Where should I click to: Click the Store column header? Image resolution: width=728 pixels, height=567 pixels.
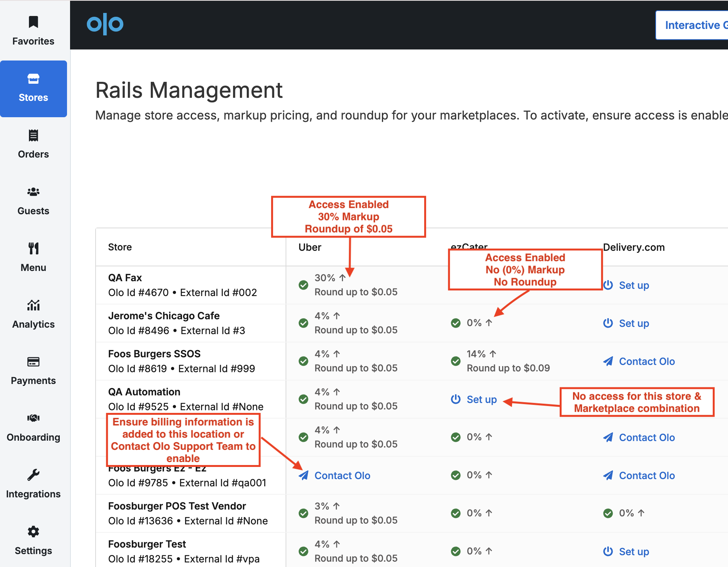pyautogui.click(x=120, y=247)
